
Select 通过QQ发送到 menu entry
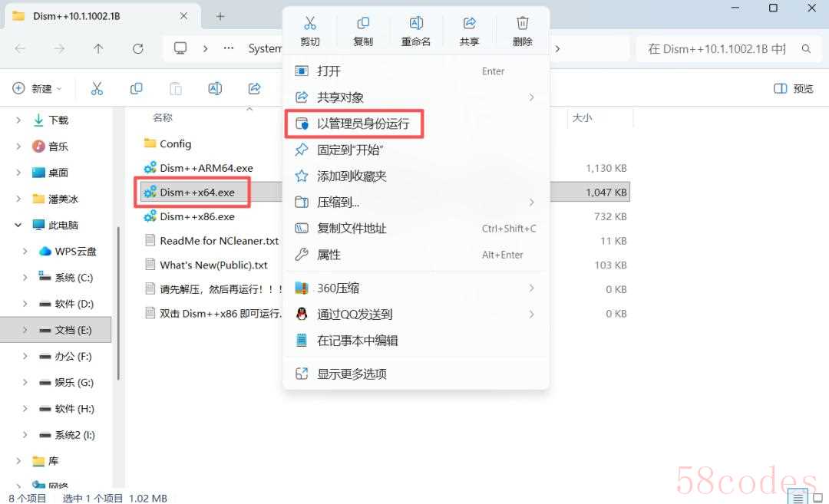[x=416, y=315]
